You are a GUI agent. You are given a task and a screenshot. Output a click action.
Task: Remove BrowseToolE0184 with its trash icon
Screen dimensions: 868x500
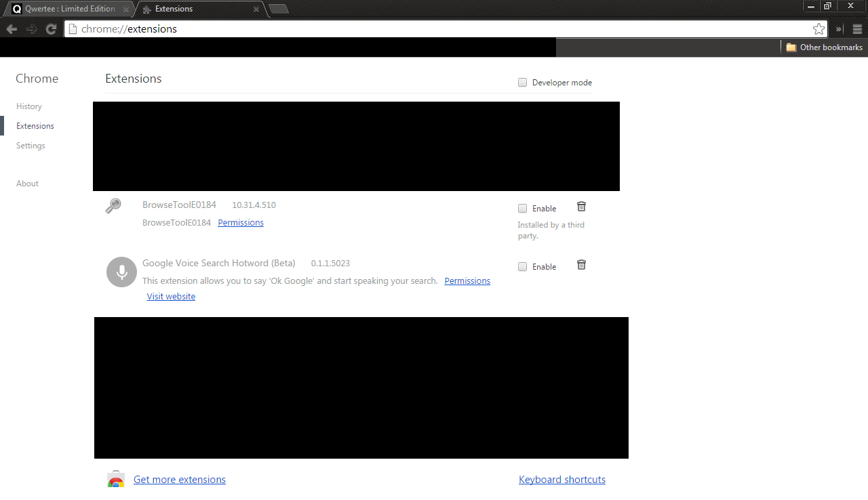(581, 207)
